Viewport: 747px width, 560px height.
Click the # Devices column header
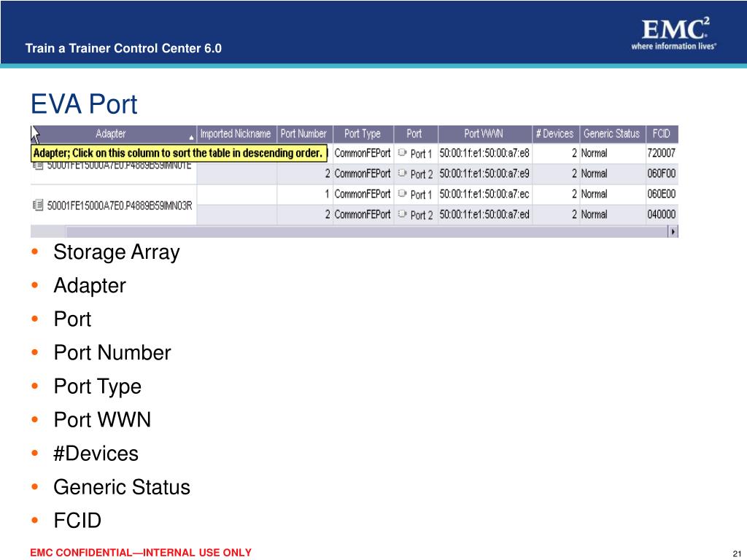[x=555, y=134]
